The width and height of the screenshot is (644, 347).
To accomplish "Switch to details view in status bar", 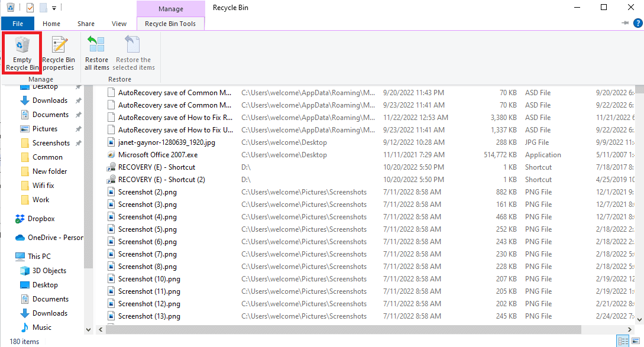I will click(623, 341).
